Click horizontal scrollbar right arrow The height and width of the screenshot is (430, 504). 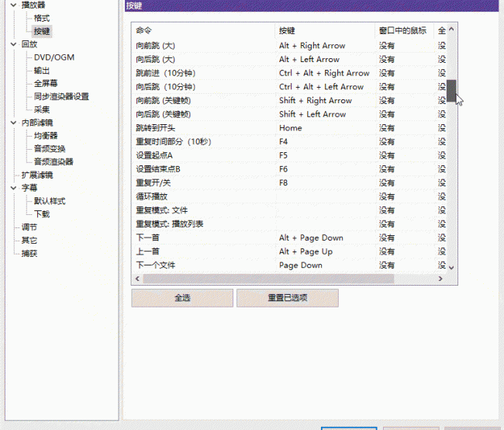pos(440,279)
